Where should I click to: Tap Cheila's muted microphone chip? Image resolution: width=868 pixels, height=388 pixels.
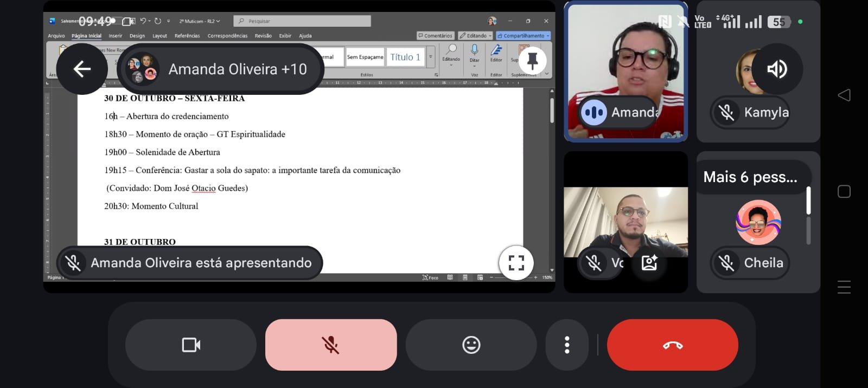click(x=750, y=263)
